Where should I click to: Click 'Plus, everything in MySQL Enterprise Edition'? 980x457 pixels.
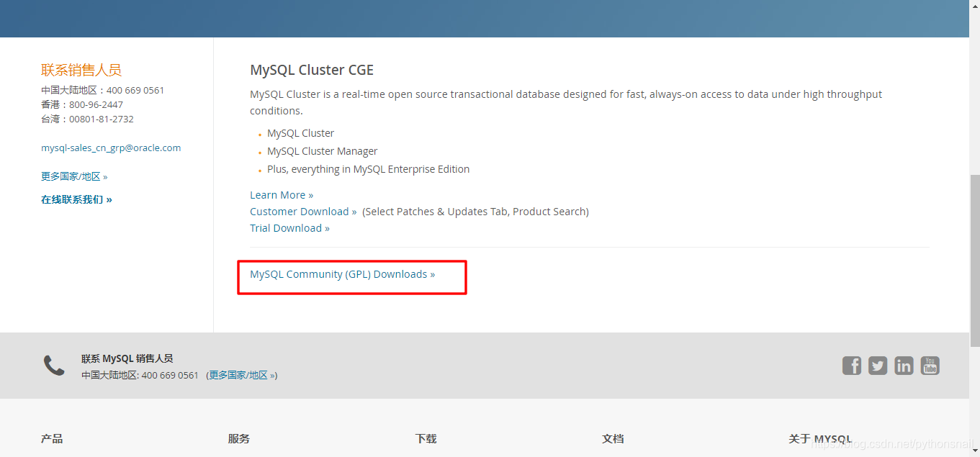(x=368, y=169)
